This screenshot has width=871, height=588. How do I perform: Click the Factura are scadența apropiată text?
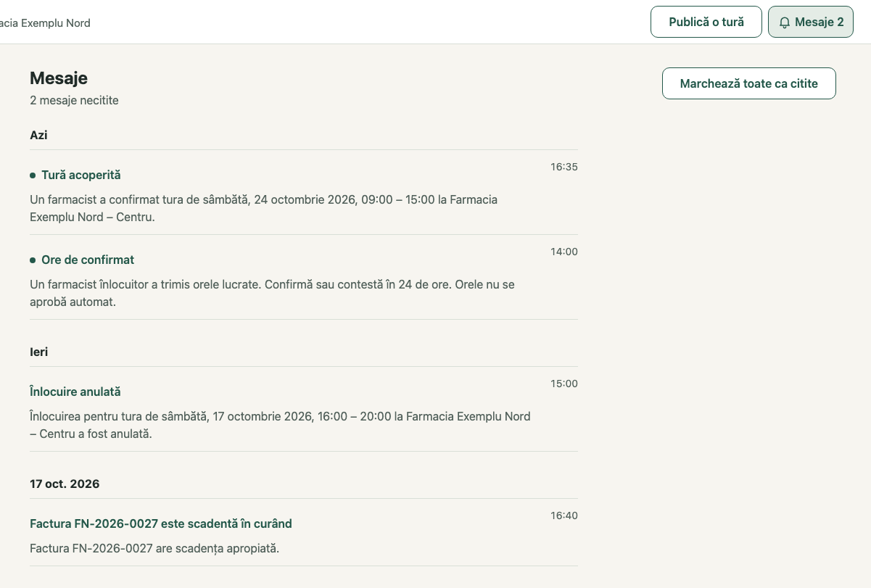pyautogui.click(x=154, y=548)
